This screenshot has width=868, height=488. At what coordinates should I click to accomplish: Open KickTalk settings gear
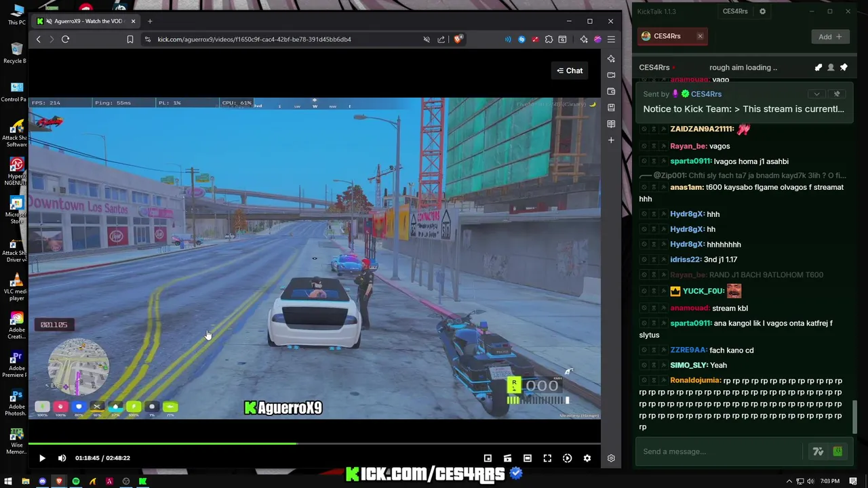762,12
